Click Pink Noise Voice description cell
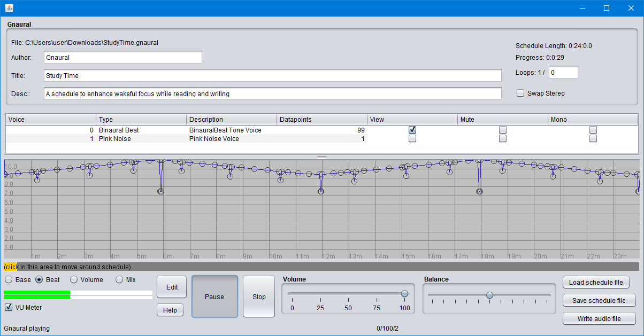Image resolution: width=644 pixels, height=336 pixels. (x=232, y=139)
